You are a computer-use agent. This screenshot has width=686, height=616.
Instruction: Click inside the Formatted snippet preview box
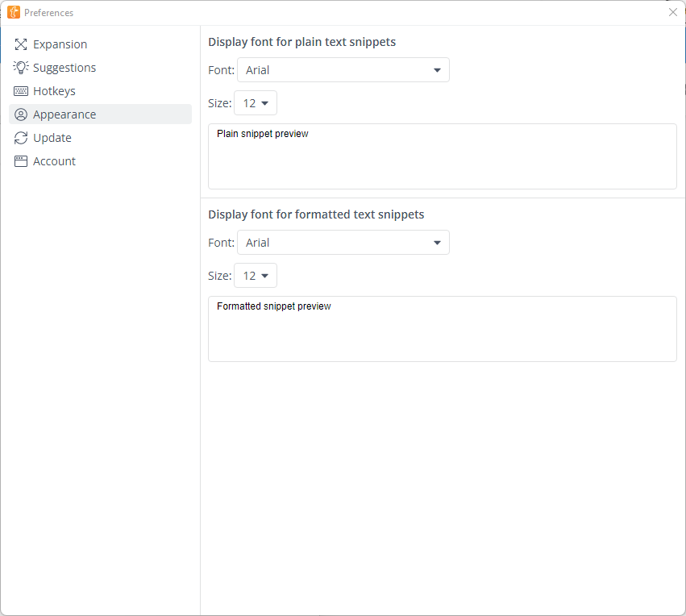click(x=442, y=330)
